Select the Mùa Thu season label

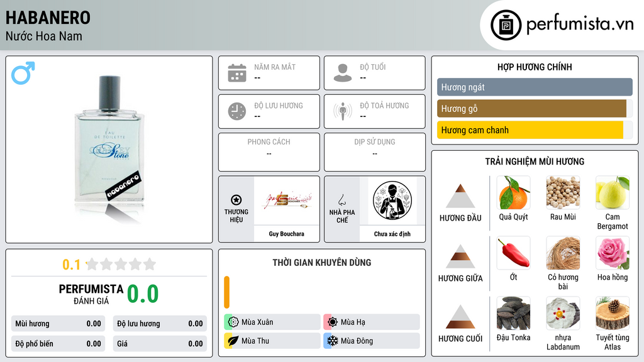(255, 341)
